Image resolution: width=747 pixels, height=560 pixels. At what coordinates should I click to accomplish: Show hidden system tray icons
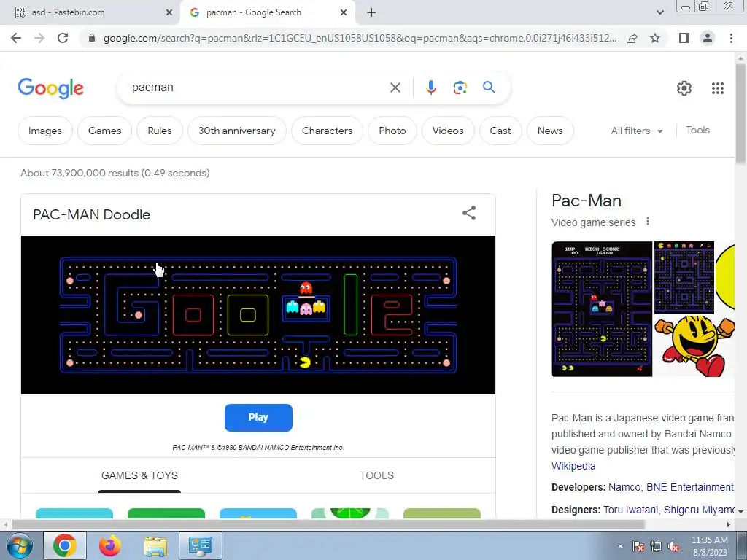[620, 546]
